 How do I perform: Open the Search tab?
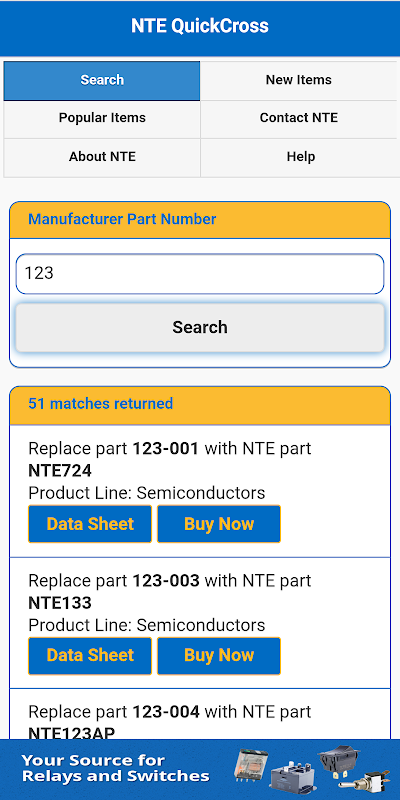[102, 81]
